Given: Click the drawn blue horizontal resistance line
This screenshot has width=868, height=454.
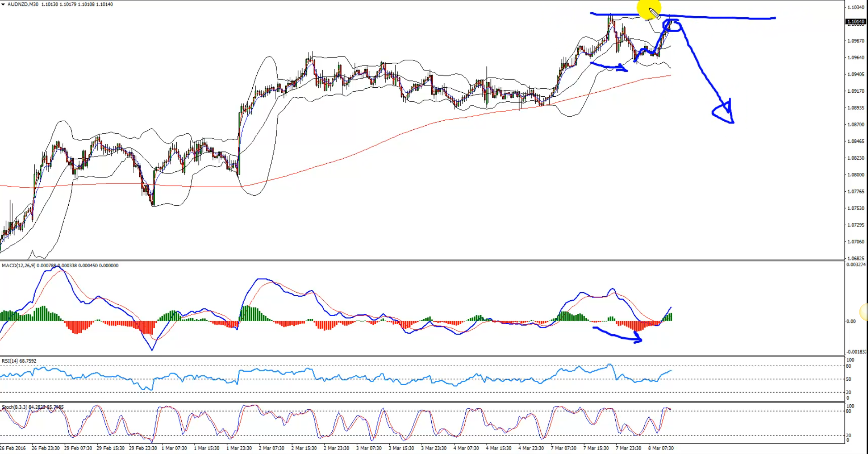Looking at the screenshot, I should [x=723, y=18].
